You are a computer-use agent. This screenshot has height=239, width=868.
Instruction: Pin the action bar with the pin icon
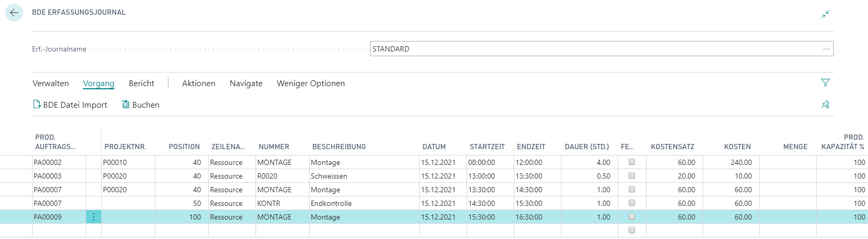pos(825,105)
